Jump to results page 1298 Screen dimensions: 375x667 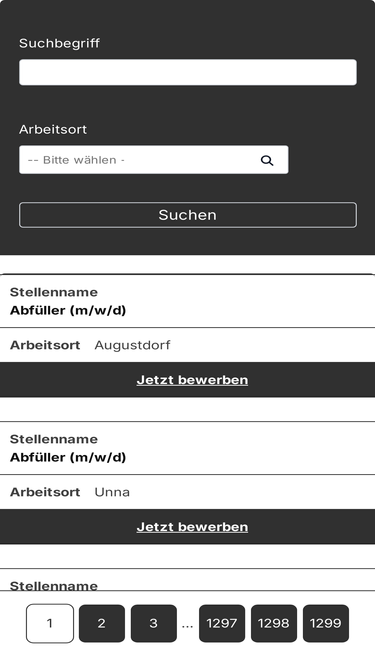tap(274, 623)
